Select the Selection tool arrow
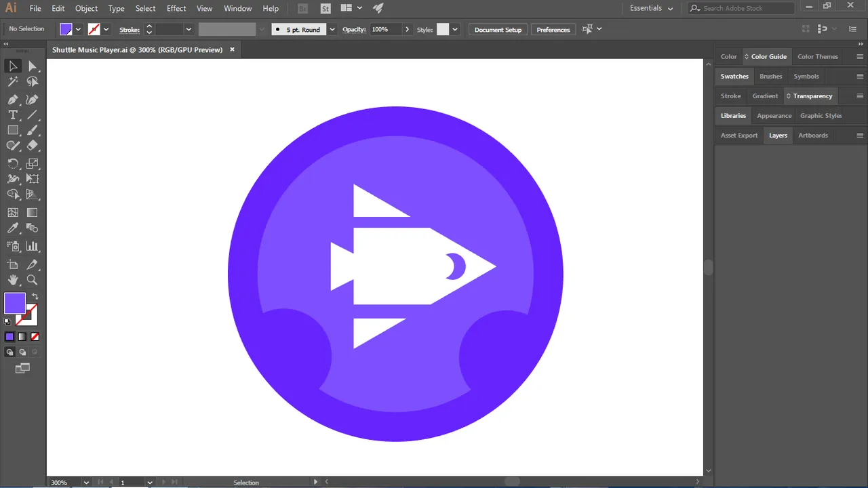 (x=13, y=66)
